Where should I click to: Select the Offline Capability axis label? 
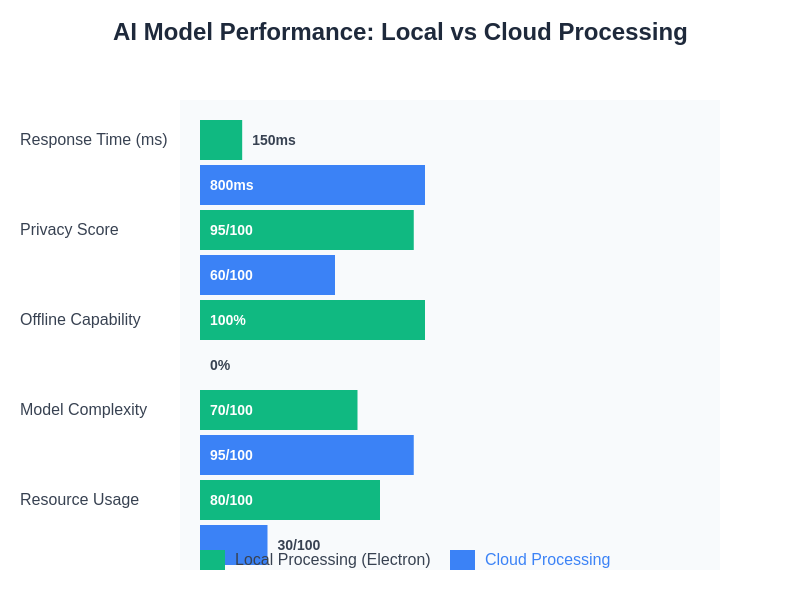80,320
